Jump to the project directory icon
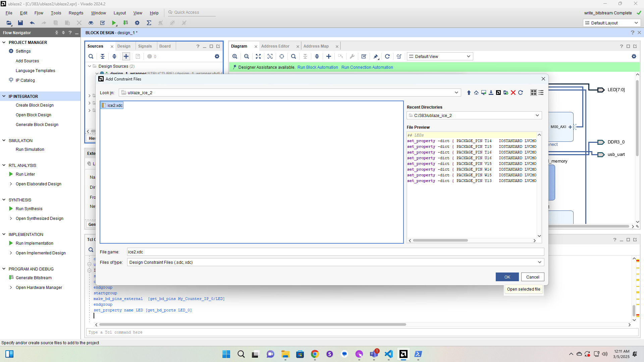 [498, 93]
